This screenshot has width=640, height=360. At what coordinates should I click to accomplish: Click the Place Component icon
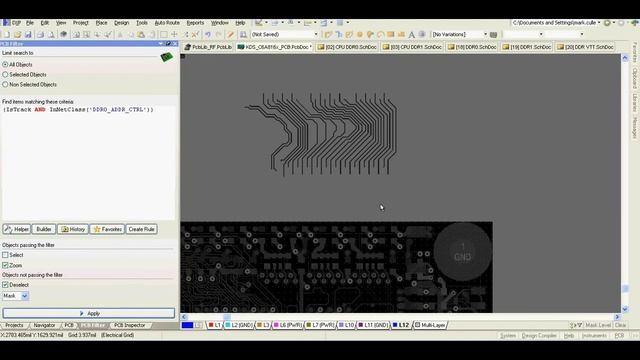click(x=422, y=35)
